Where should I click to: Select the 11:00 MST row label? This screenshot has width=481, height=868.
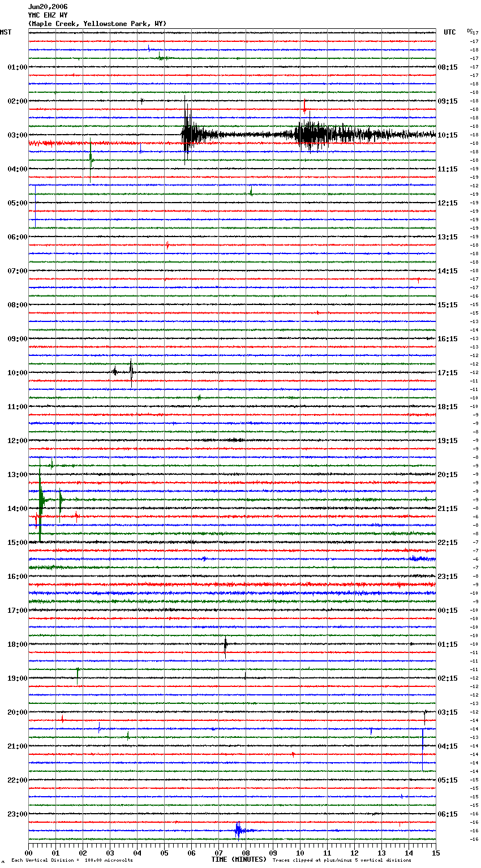(18, 407)
